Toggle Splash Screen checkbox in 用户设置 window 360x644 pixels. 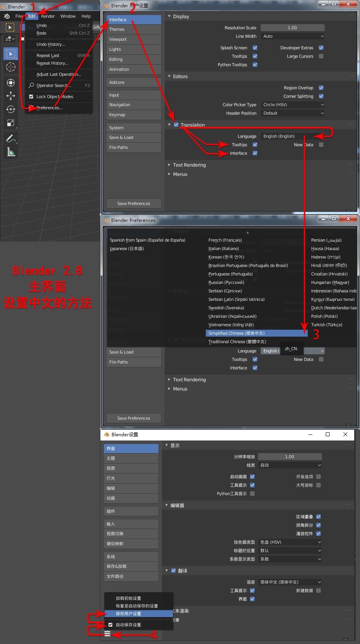(x=255, y=48)
